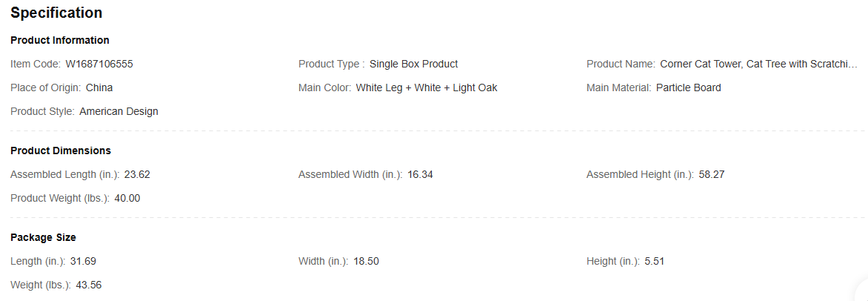Click the floating circular button at bottom-right corner
This screenshot has width=868, height=301.
[x=863, y=293]
